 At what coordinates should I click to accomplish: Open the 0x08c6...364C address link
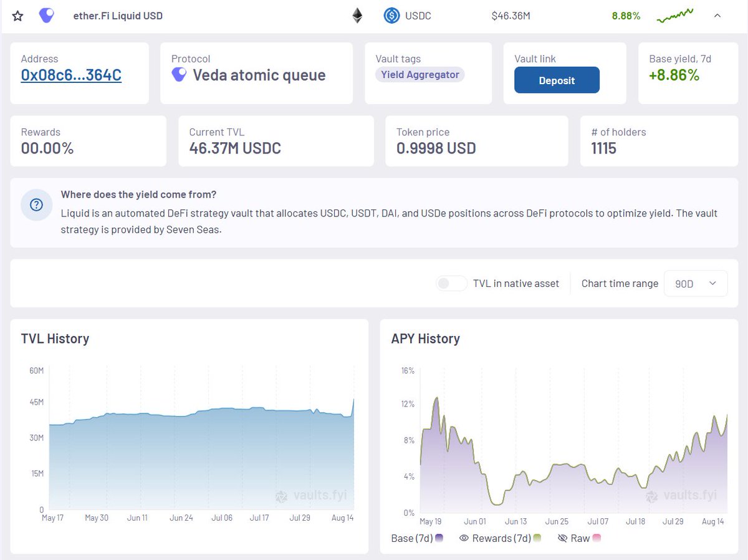(71, 75)
